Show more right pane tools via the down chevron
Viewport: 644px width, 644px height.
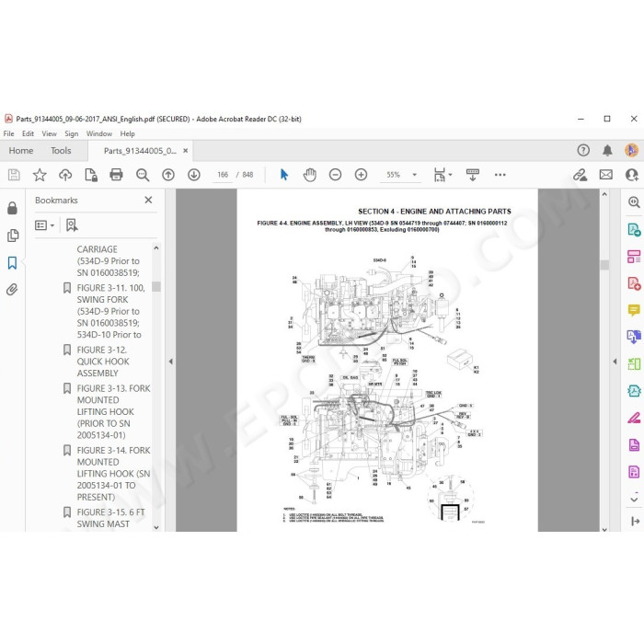click(634, 500)
